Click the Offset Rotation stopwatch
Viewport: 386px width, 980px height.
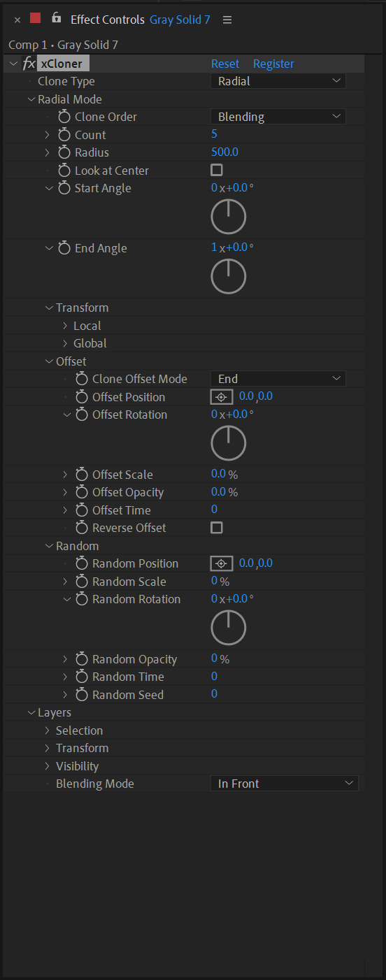click(x=82, y=415)
